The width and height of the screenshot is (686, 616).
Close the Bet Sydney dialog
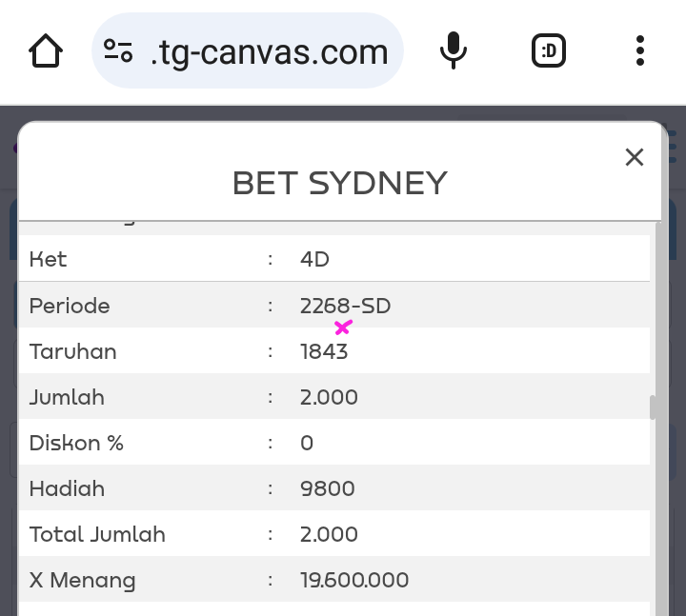click(x=635, y=157)
